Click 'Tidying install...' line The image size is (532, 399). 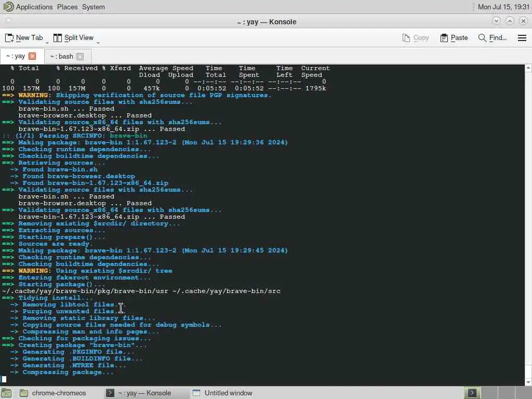(47, 298)
